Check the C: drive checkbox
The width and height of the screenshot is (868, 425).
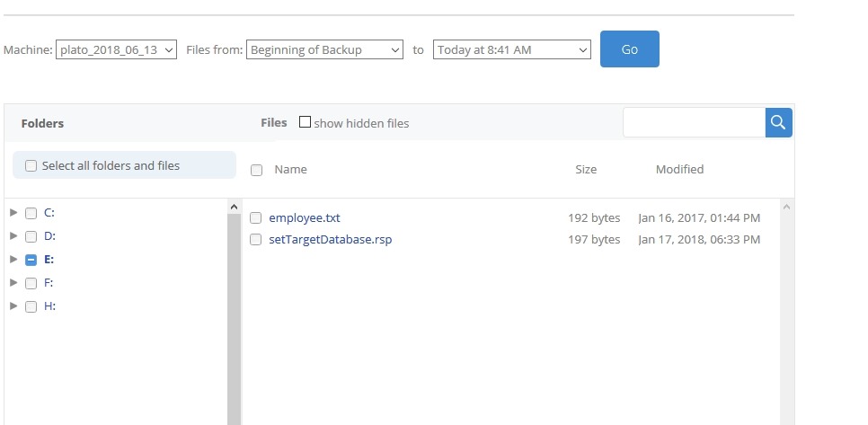pos(31,213)
